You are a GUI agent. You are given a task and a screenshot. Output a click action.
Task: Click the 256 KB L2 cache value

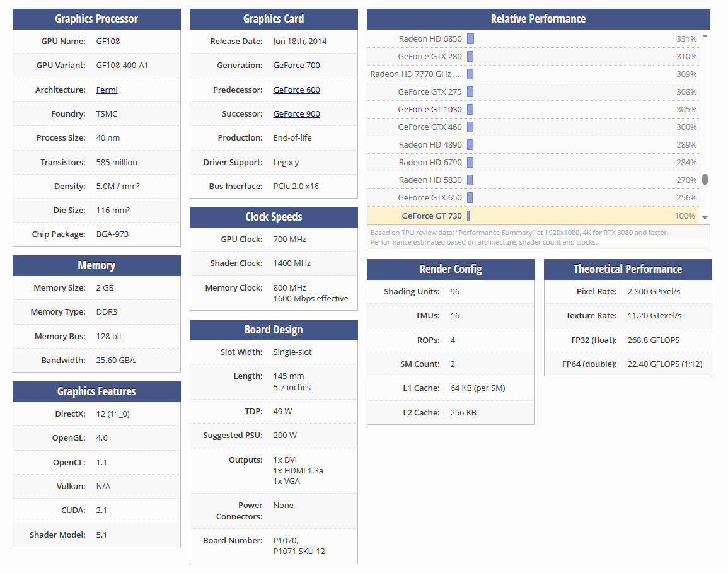463,413
